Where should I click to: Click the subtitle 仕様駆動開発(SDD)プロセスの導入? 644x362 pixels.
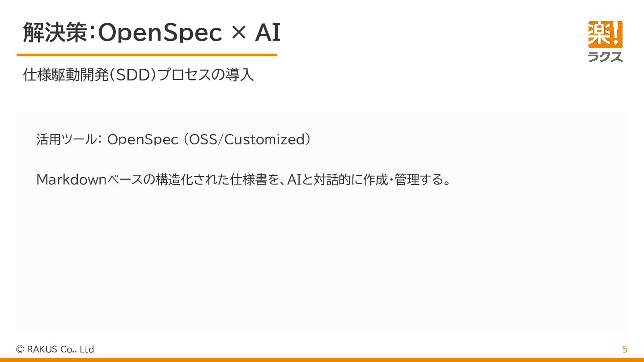[138, 75]
